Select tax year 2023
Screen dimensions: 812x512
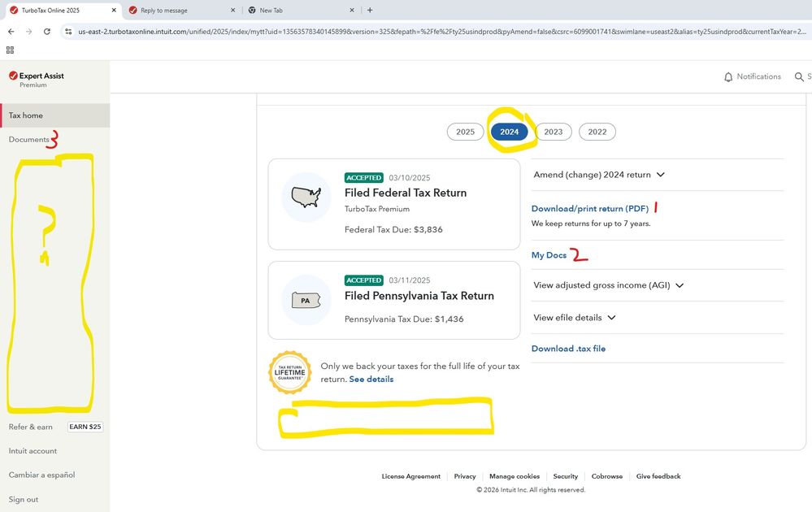point(553,132)
